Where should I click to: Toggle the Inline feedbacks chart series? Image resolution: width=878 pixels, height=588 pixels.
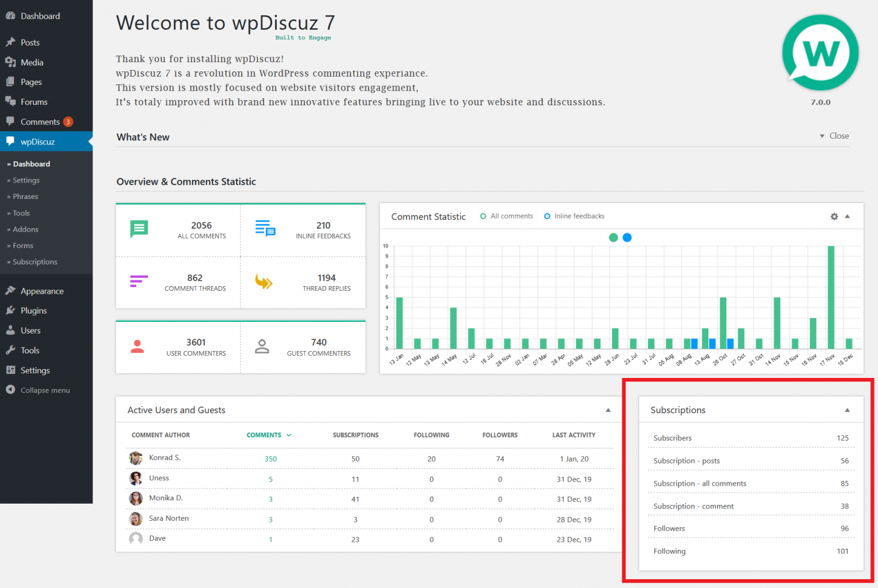[547, 216]
